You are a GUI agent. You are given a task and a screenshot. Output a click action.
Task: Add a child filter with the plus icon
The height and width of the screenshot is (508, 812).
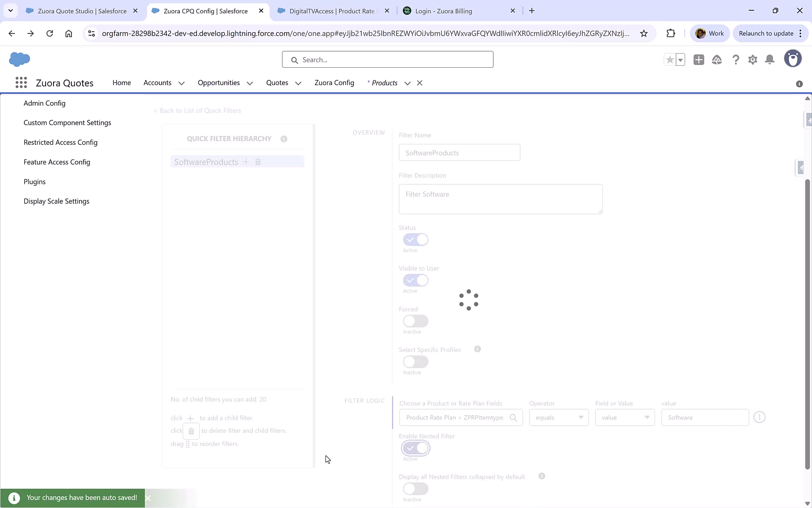246,161
